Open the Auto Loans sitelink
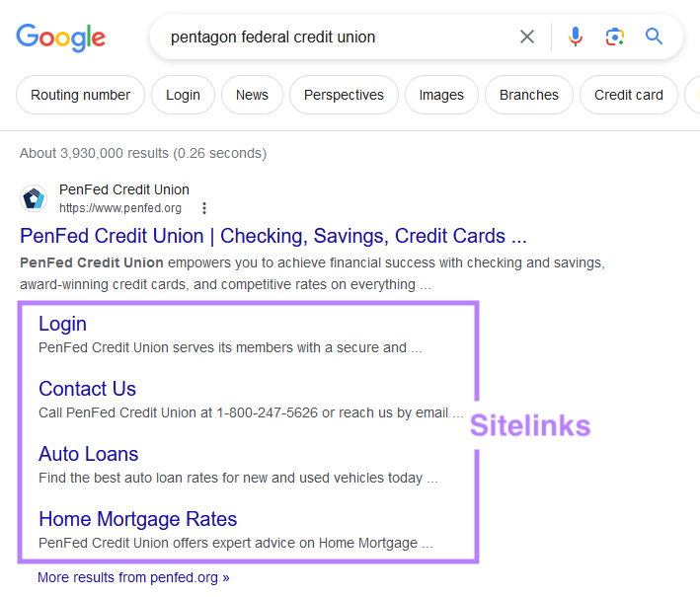Image resolution: width=700 pixels, height=597 pixels. pyautogui.click(x=88, y=454)
